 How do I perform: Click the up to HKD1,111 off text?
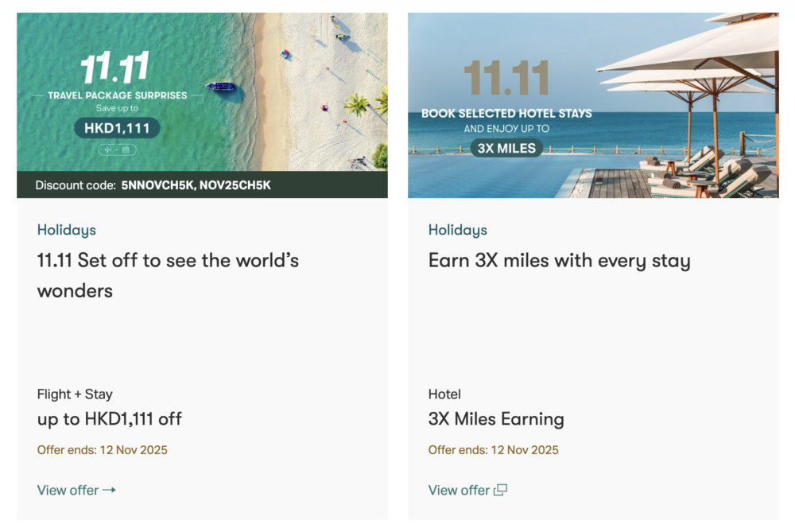pyautogui.click(x=110, y=419)
